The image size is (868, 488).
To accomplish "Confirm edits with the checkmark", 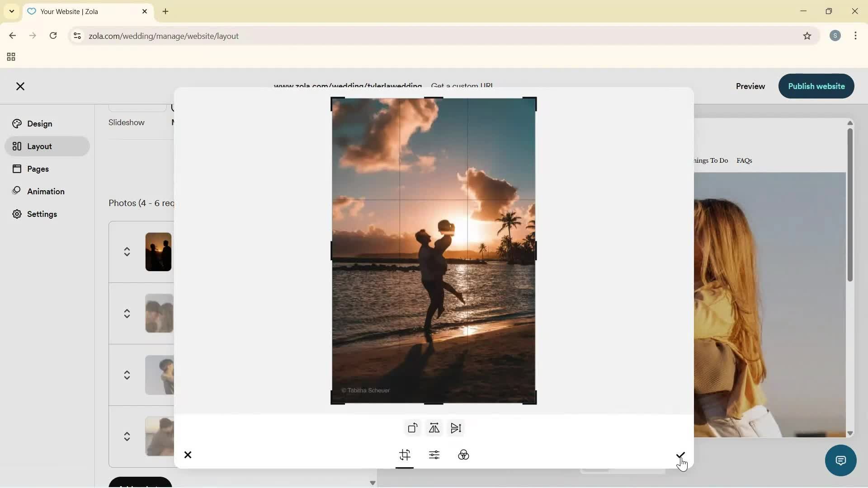I will pyautogui.click(x=680, y=455).
